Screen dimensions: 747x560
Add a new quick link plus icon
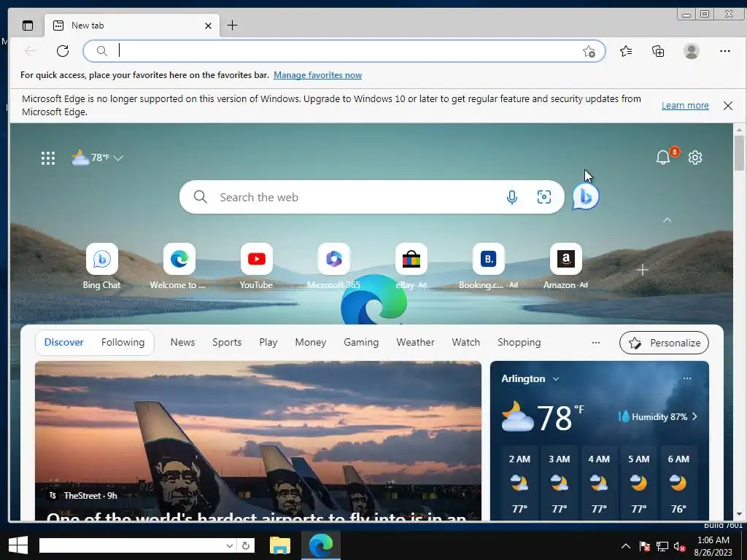tap(642, 270)
